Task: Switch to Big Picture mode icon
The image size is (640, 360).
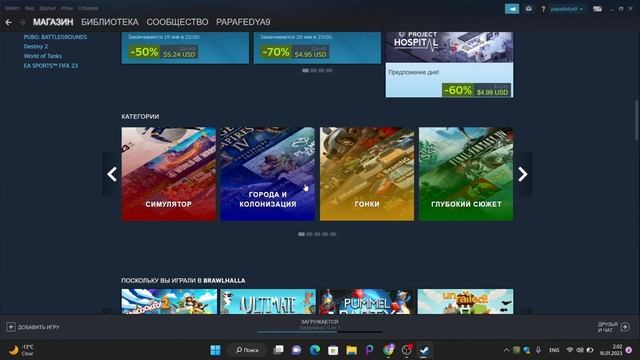Action: (x=597, y=9)
